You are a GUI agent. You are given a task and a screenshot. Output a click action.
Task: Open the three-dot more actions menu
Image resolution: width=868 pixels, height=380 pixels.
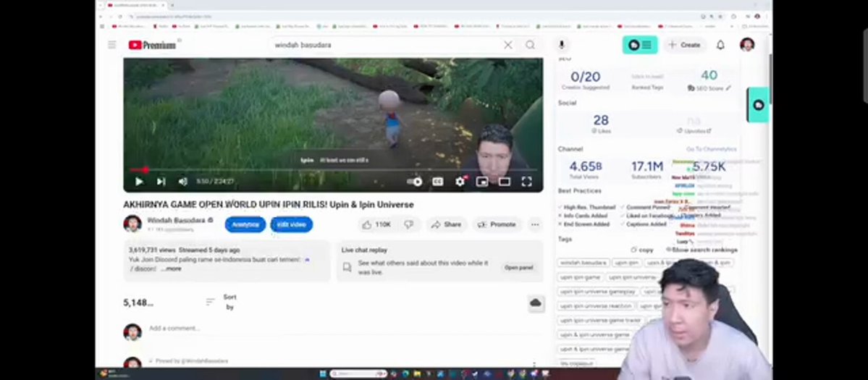click(x=535, y=224)
